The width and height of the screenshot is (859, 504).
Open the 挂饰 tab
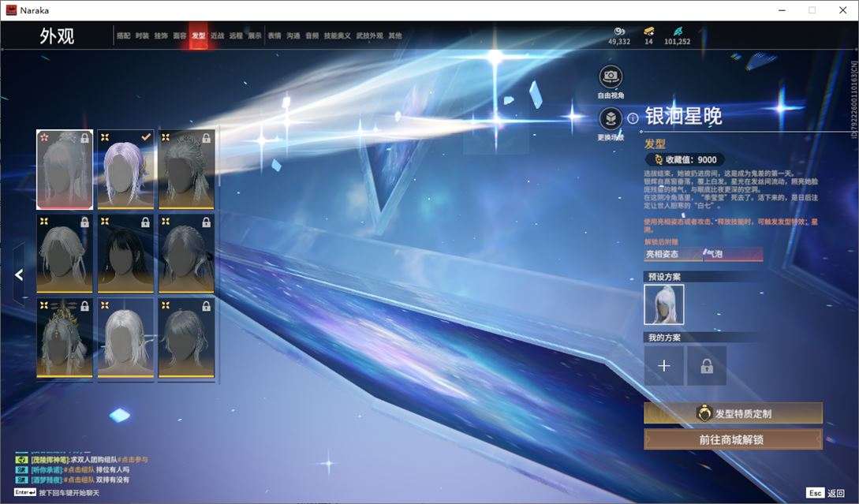coord(160,35)
